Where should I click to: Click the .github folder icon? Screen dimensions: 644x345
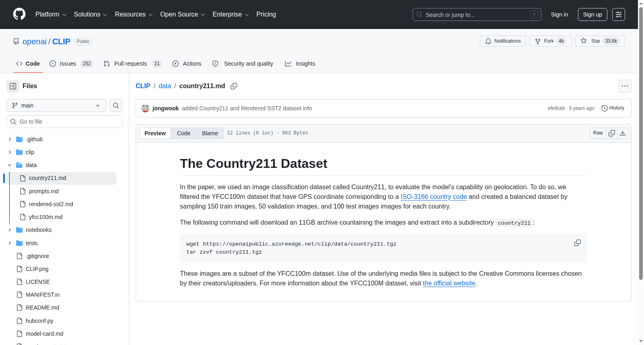click(x=19, y=139)
